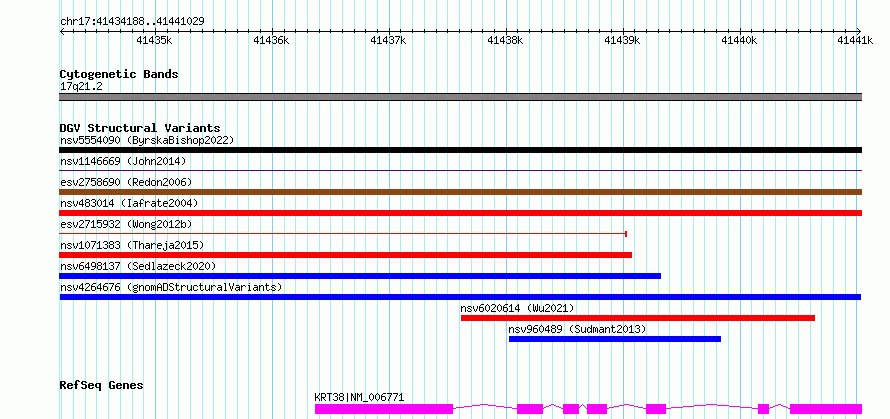Select the thin red esv2715932 variant line
This screenshot has width=890, height=419.
point(343,233)
